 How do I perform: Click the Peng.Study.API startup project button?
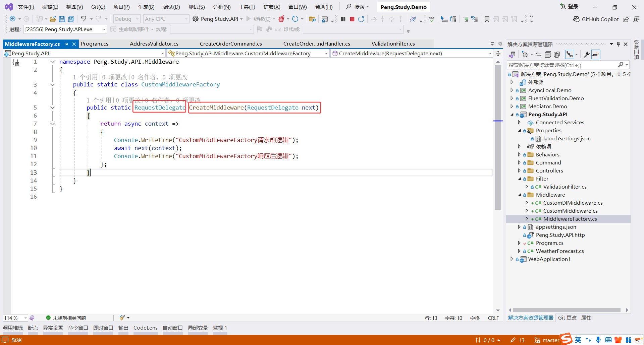pos(218,19)
